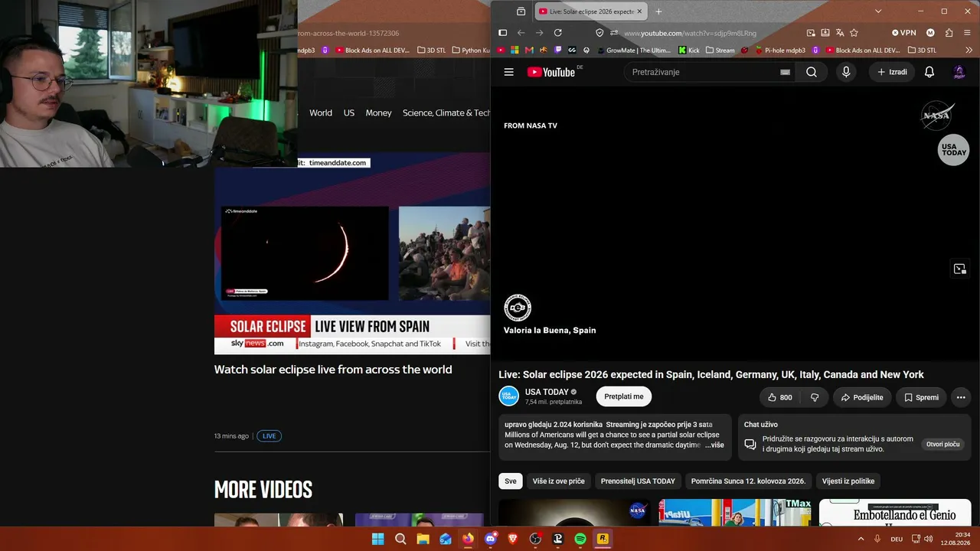This screenshot has height=551, width=980.
Task: Open Firefox from the taskbar
Action: tap(468, 539)
